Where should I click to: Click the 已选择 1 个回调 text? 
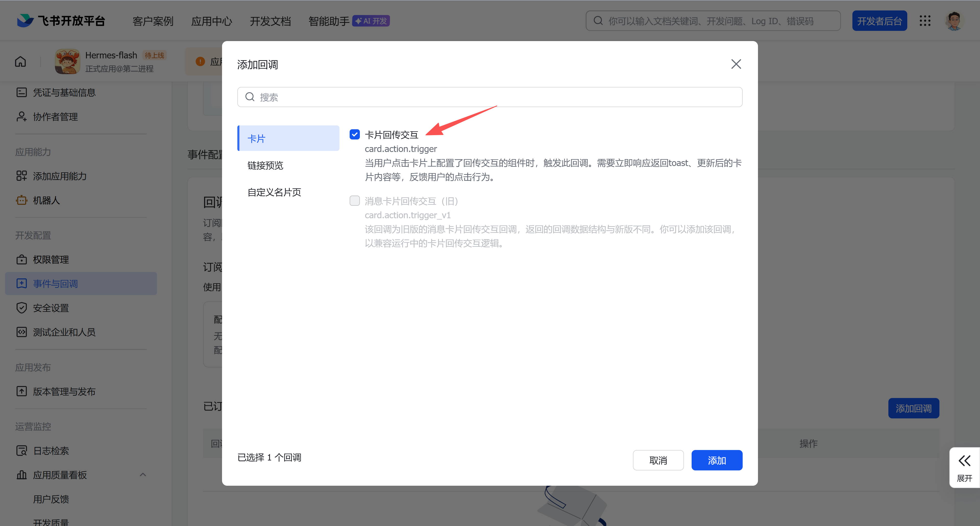click(269, 457)
